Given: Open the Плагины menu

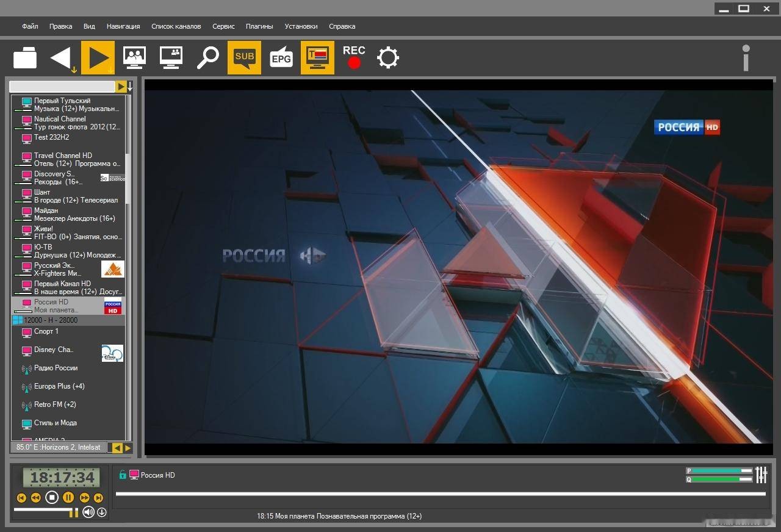Looking at the screenshot, I should pyautogui.click(x=259, y=26).
